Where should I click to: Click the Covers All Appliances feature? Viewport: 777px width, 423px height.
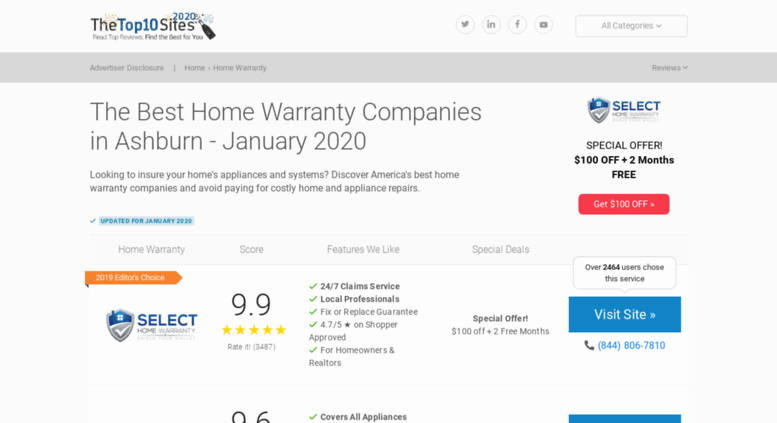tap(363, 417)
